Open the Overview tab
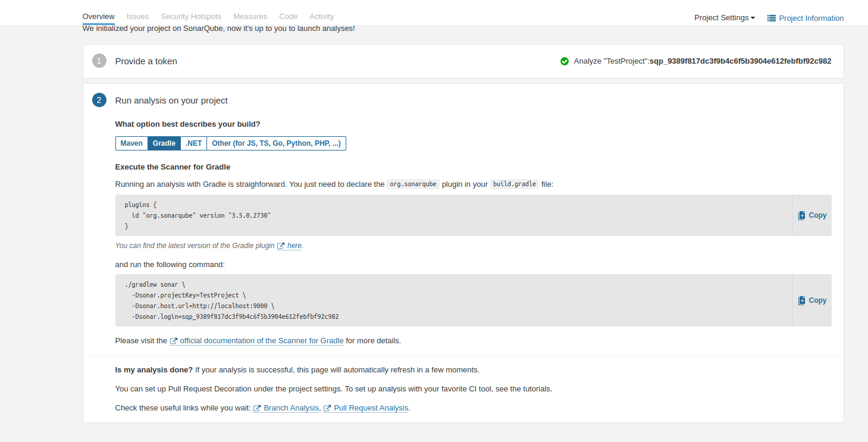 click(98, 17)
